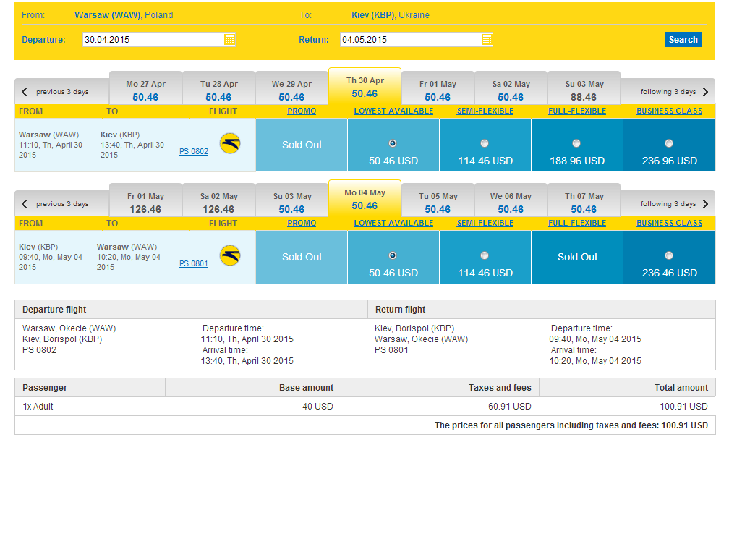Open the LOWEST AVAILABLE fare info link for departure
The image size is (729, 560).
click(393, 111)
